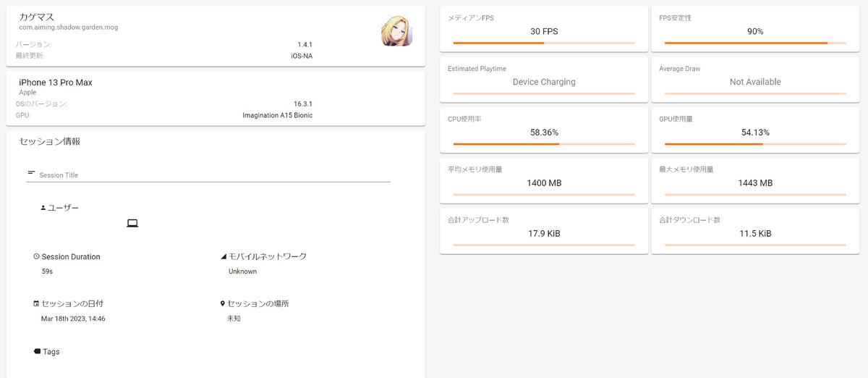Click the CPU使用率 progress bar
Screen dimensions: 868x378
pos(544,144)
